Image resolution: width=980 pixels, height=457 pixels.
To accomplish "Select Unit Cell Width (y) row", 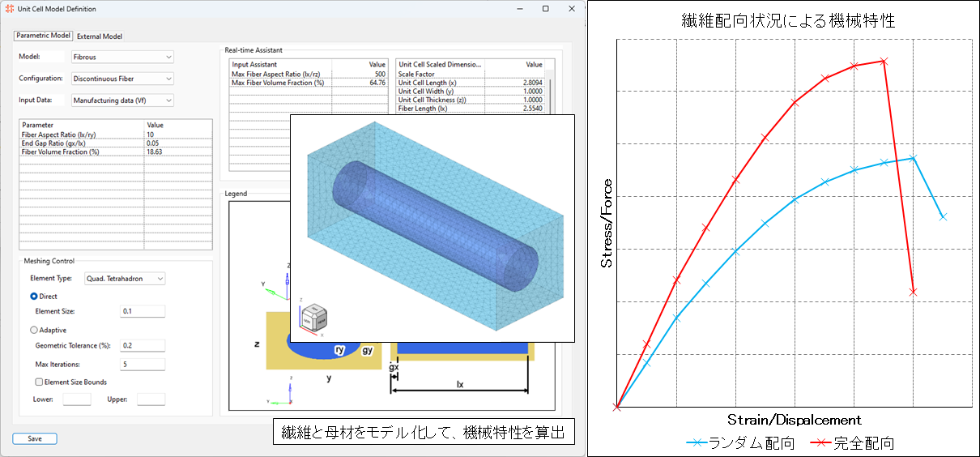I will click(471, 92).
